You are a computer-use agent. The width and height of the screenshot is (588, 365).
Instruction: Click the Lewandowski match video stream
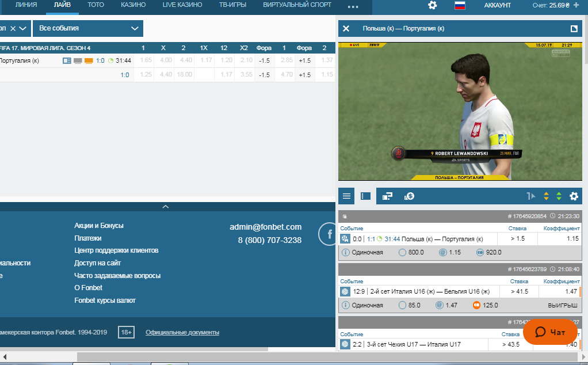(460, 112)
